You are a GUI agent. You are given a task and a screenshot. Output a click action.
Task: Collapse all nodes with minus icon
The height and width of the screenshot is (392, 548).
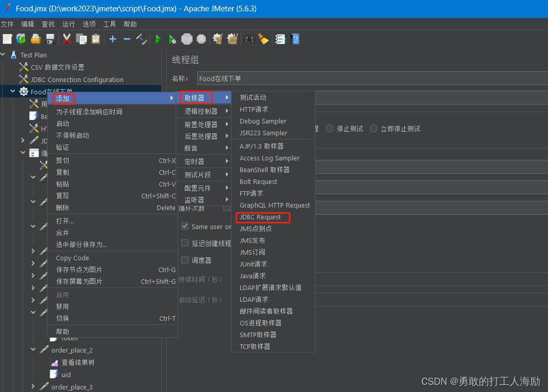pos(127,39)
